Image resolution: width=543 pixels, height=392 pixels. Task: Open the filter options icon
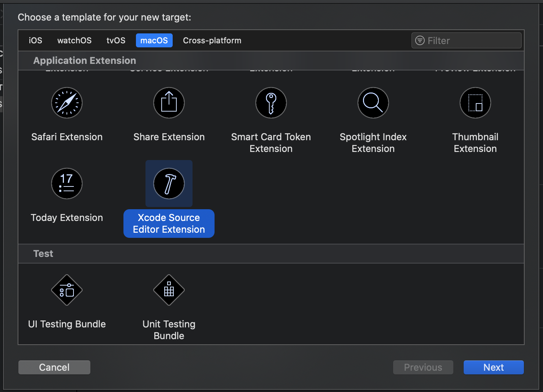420,40
